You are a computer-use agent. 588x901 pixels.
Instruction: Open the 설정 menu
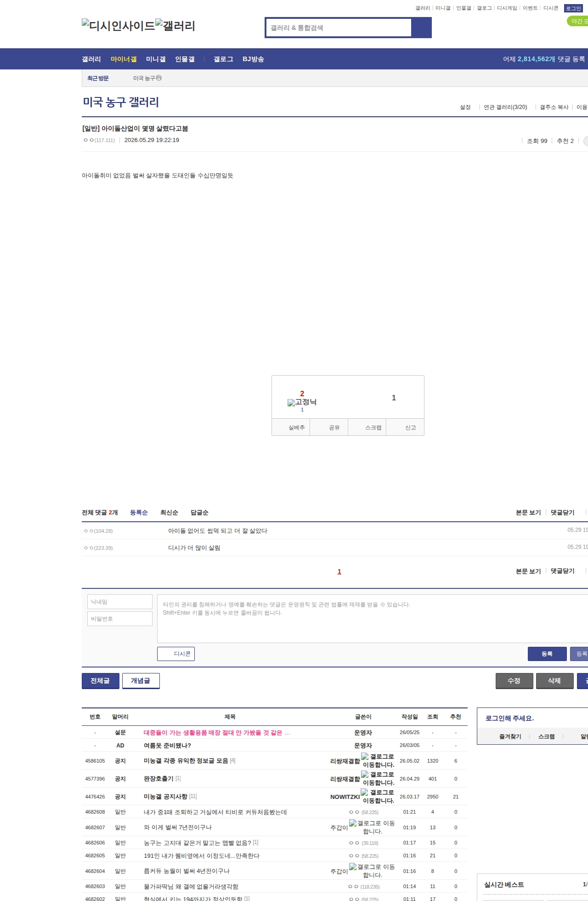(465, 107)
